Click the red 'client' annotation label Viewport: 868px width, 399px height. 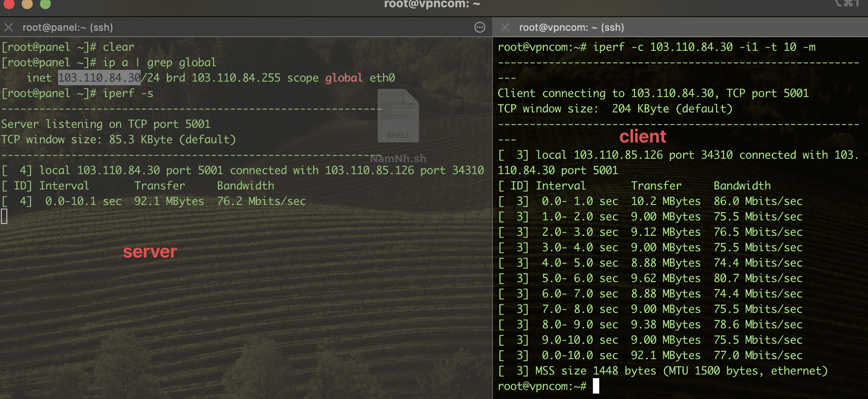(x=642, y=136)
